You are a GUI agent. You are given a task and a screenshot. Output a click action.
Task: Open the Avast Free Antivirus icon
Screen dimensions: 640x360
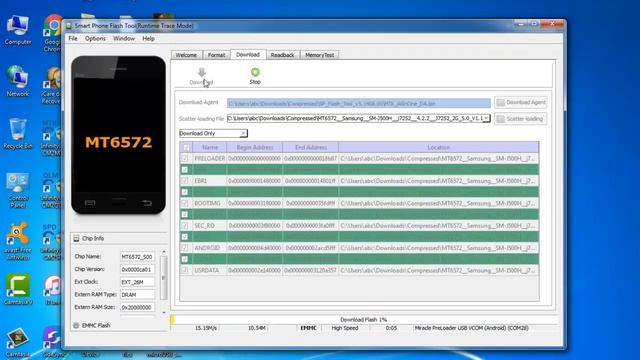point(18,241)
